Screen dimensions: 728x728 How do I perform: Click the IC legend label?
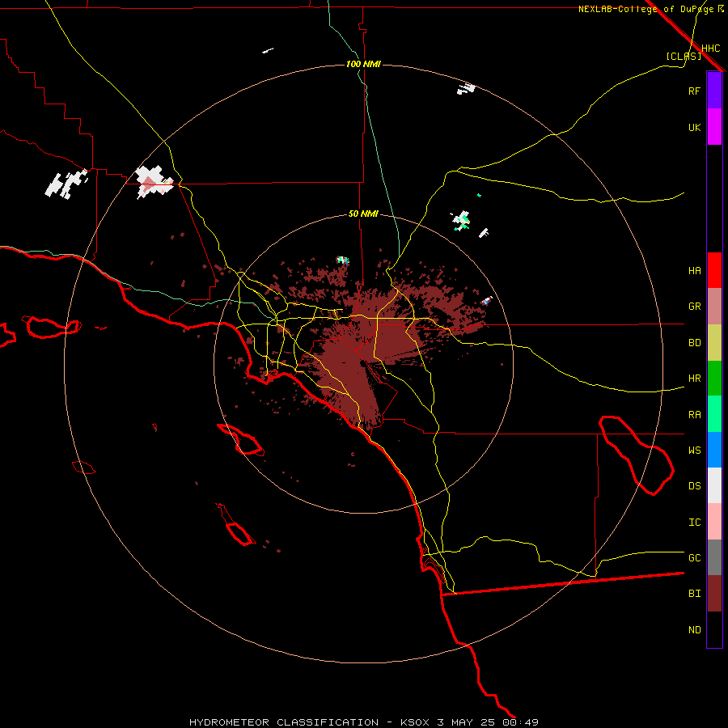(694, 523)
